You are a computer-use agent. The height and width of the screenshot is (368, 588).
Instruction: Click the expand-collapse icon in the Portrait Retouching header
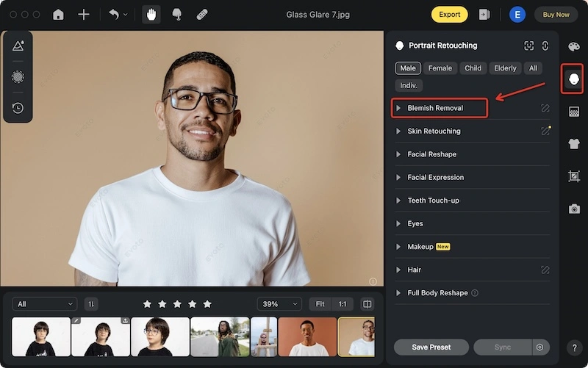click(545, 46)
